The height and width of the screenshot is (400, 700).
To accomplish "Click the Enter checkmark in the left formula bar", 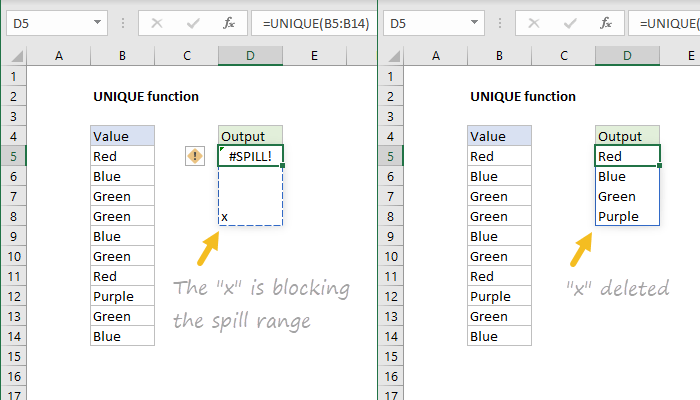I will [x=193, y=21].
